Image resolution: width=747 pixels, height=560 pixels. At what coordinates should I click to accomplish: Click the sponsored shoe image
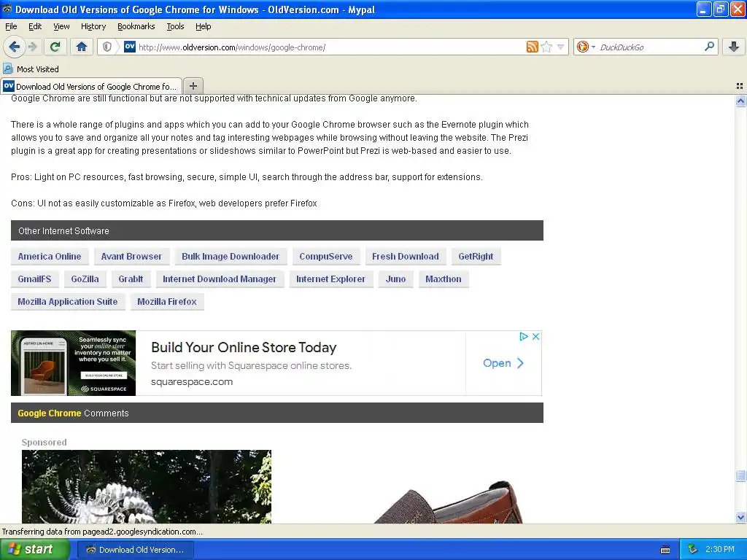coord(448,502)
